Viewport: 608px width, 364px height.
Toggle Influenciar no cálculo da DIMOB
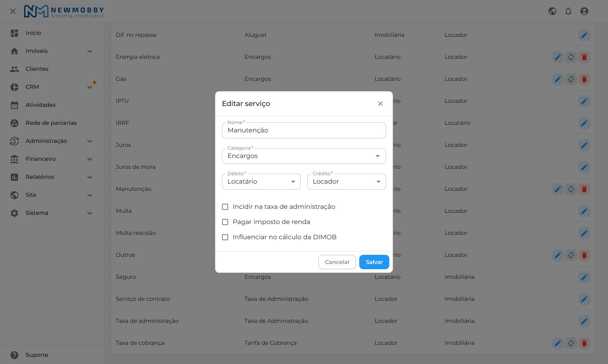click(225, 237)
